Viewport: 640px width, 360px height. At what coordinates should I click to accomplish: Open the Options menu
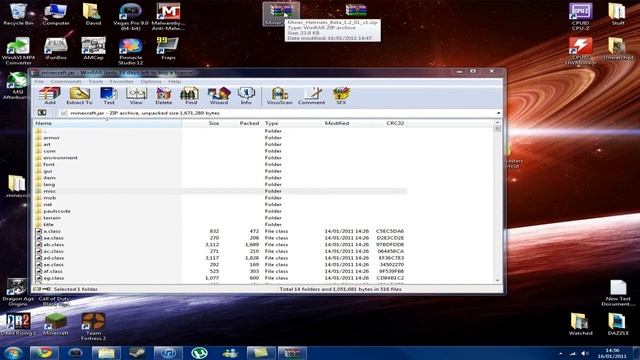(x=151, y=82)
